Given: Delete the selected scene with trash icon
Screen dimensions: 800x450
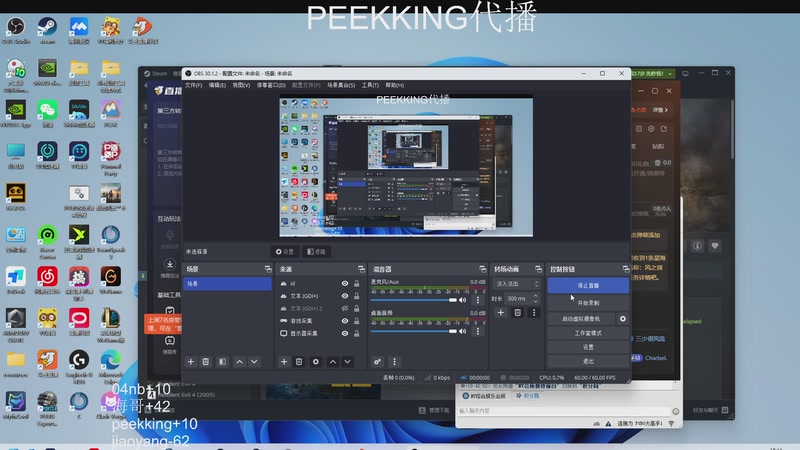Looking at the screenshot, I should pyautogui.click(x=206, y=362).
